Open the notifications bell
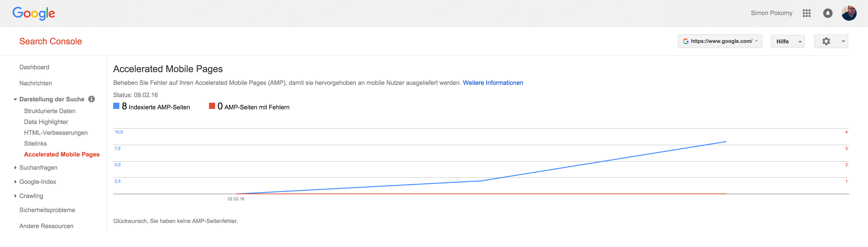Screen dimensions: 868x247 (828, 13)
